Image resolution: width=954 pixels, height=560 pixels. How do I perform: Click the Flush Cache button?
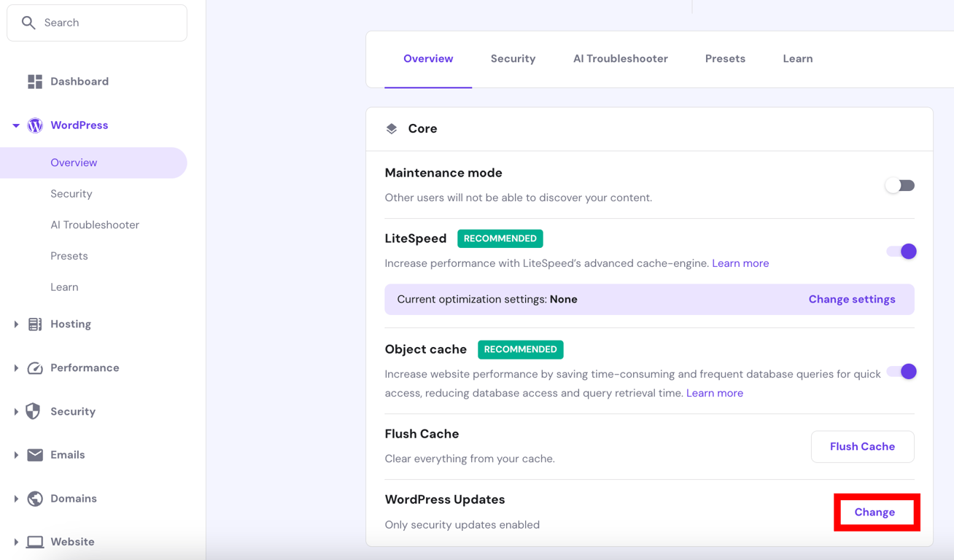point(863,446)
